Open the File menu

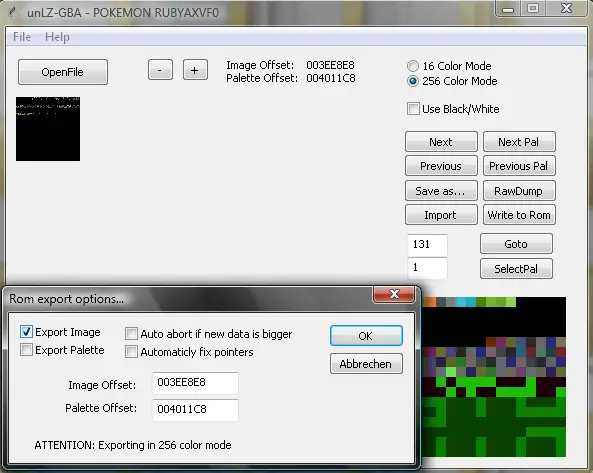[x=22, y=37]
